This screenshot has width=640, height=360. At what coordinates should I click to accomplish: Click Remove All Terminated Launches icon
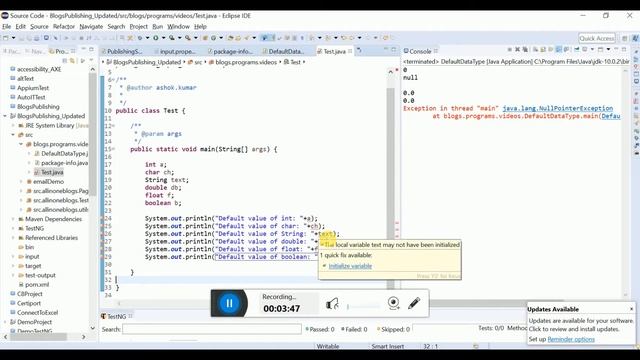coord(525,49)
